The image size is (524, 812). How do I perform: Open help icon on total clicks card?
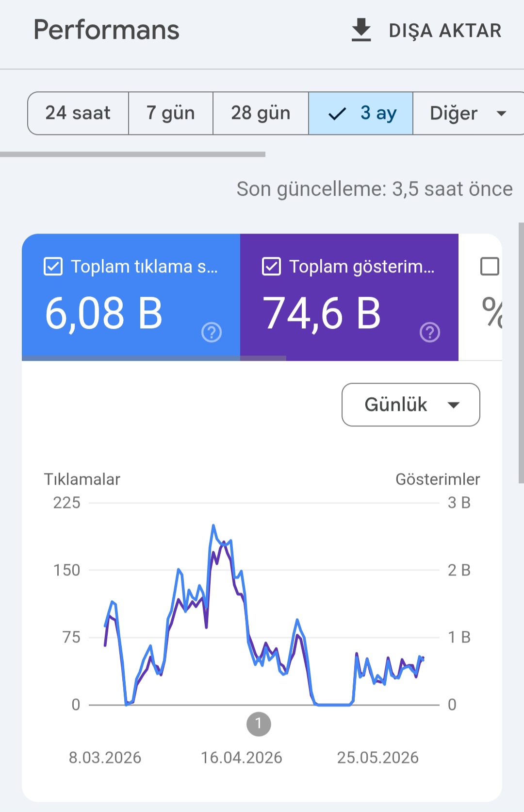point(212,333)
